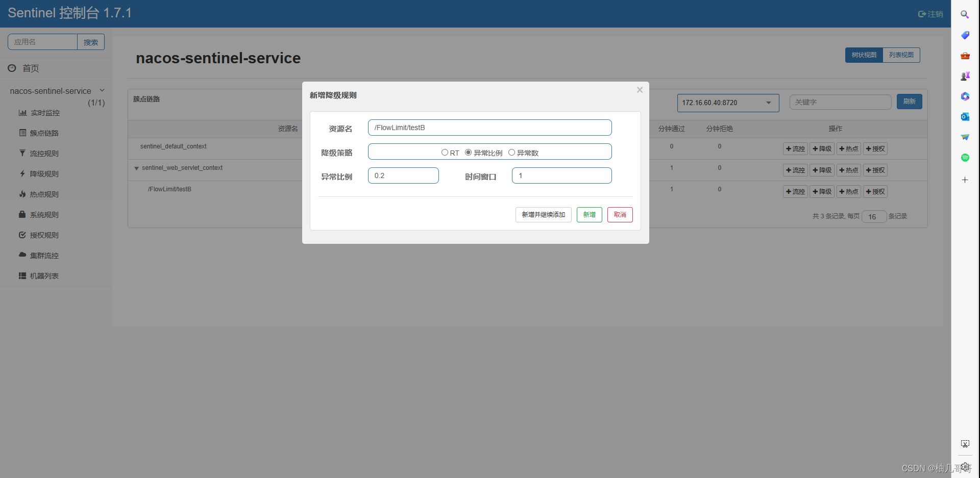Screen dimensions: 980x478
Task: Click the page size field showing 16
Action: pos(874,217)
